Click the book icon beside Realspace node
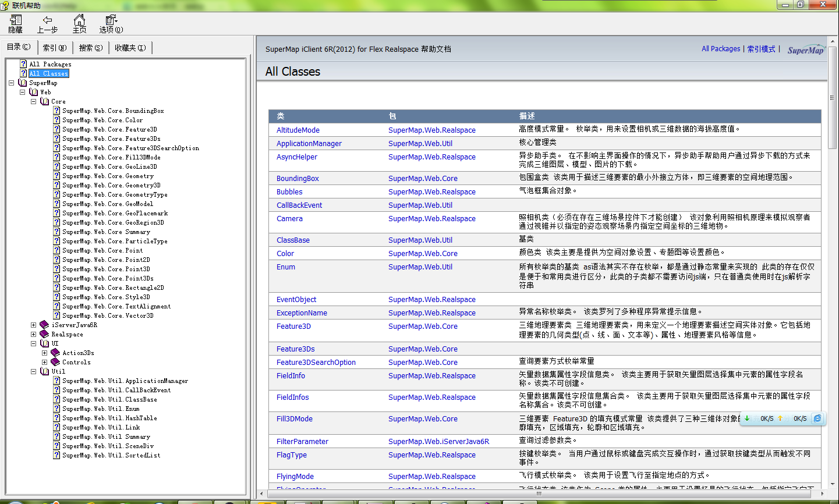Viewport: 839px width, 504px height. point(44,335)
